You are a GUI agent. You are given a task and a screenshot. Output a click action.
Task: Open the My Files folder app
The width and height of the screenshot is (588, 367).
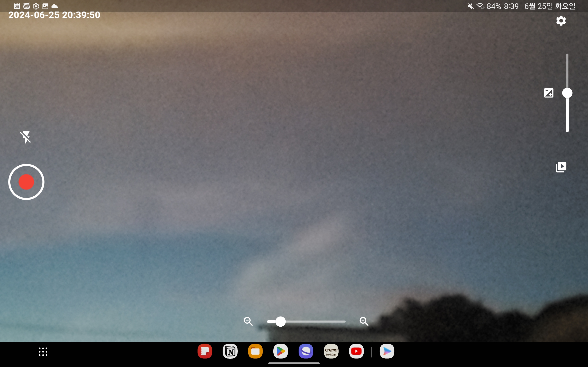click(255, 351)
